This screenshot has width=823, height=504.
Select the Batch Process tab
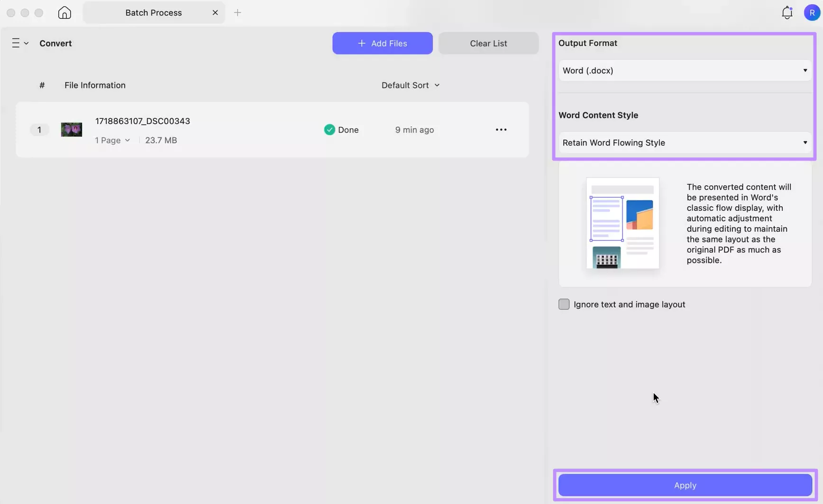tap(153, 13)
